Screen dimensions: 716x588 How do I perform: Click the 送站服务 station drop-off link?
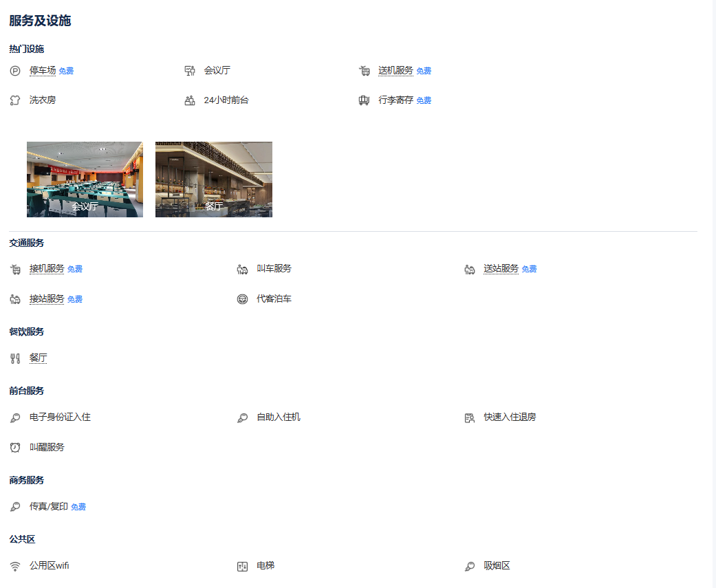pos(501,268)
